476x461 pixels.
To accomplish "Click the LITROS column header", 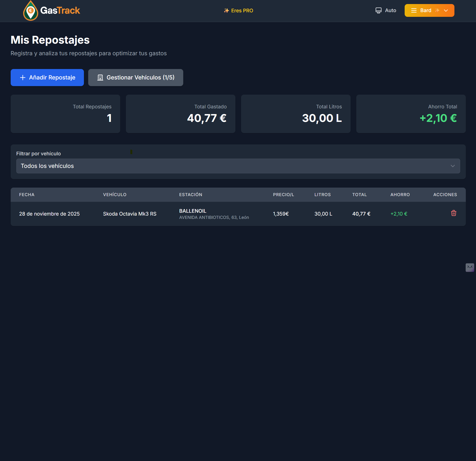I will point(323,194).
